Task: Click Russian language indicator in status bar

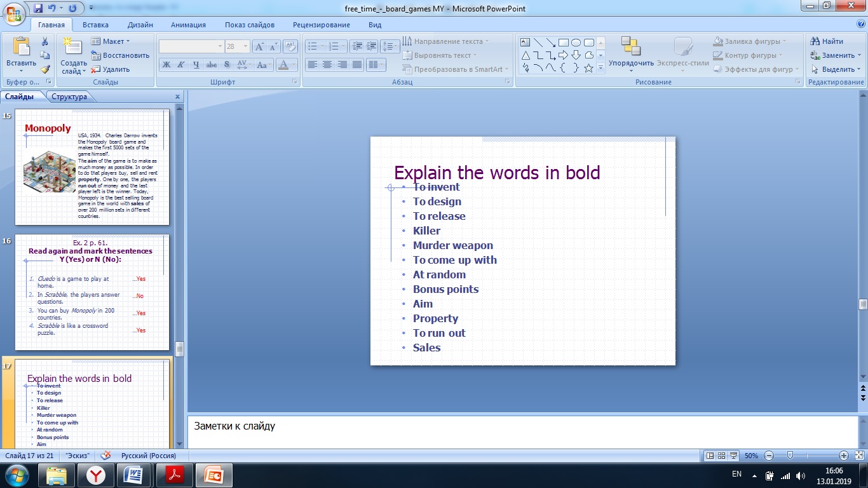Action: tap(149, 456)
